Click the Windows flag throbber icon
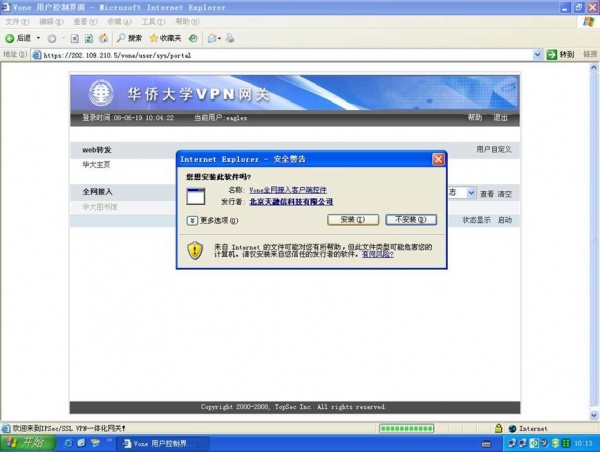 (x=589, y=22)
